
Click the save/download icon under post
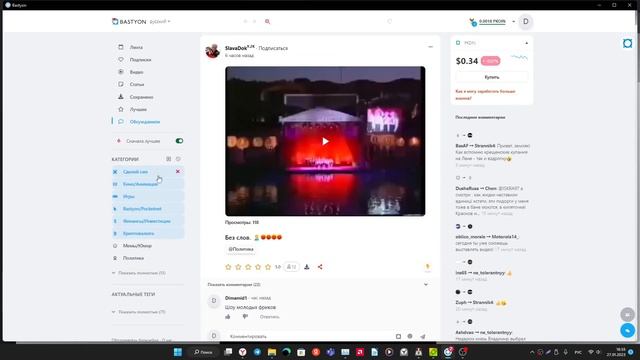tap(307, 267)
